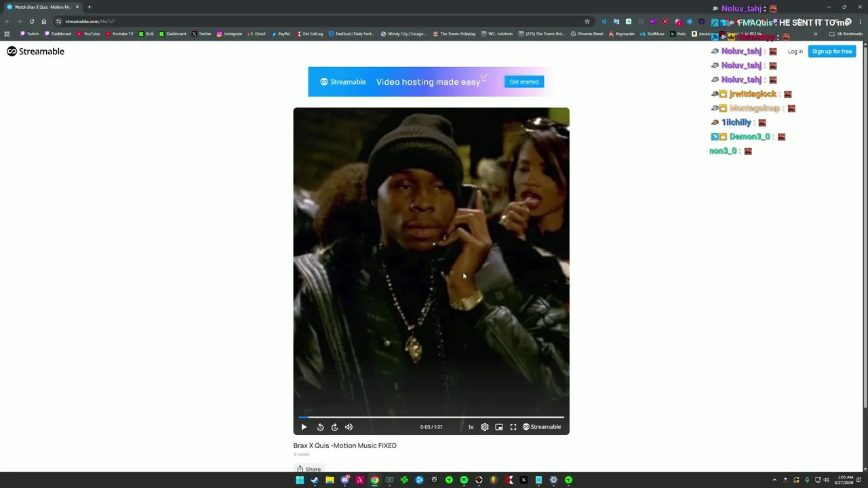Image resolution: width=868 pixels, height=488 pixels.
Task: Open the Log in link
Action: click(x=795, y=52)
